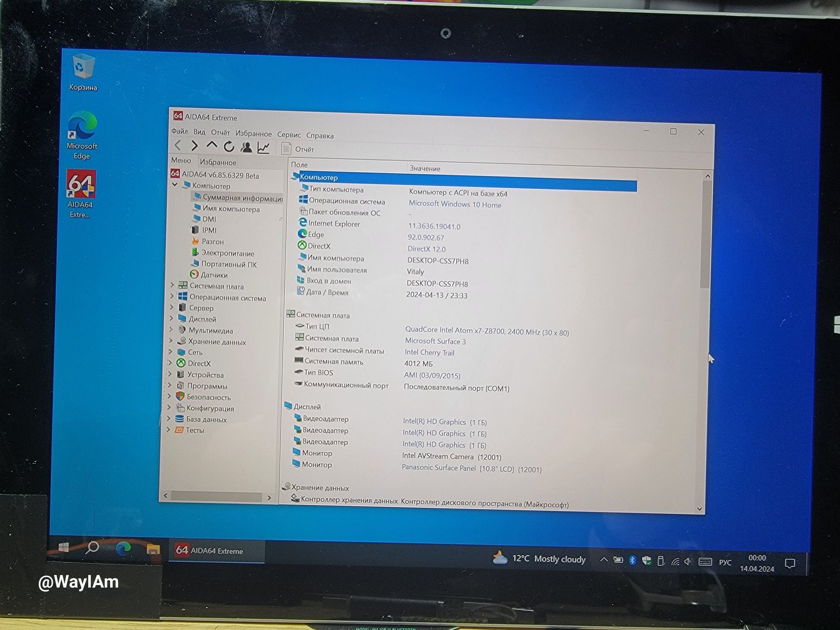Open File Explorer from the taskbar

pyautogui.click(x=153, y=549)
